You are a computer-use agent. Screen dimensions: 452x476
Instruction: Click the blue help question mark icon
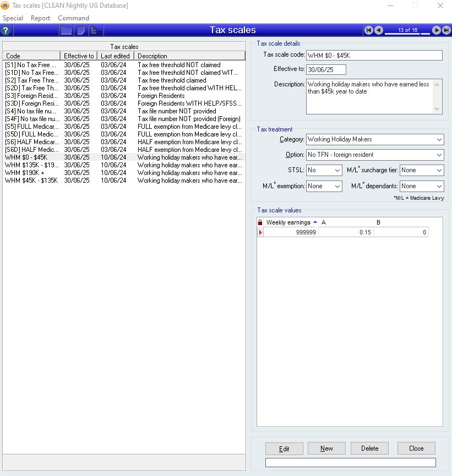(x=6, y=30)
